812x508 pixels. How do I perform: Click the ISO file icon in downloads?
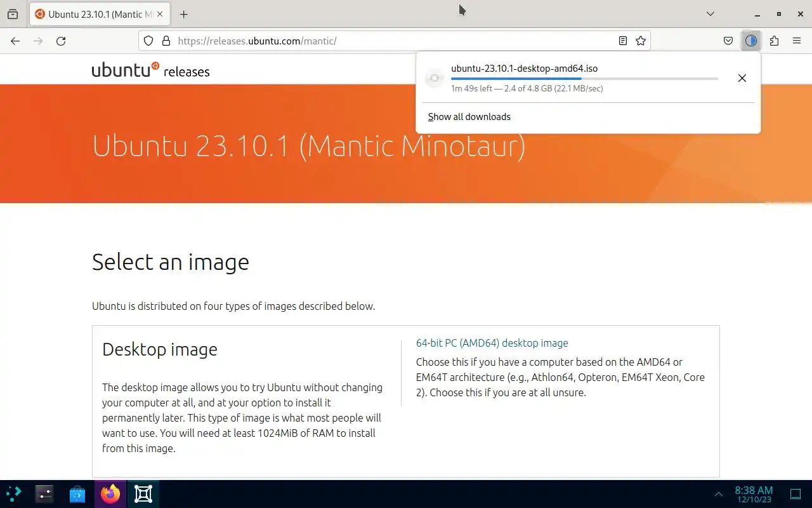(x=435, y=78)
